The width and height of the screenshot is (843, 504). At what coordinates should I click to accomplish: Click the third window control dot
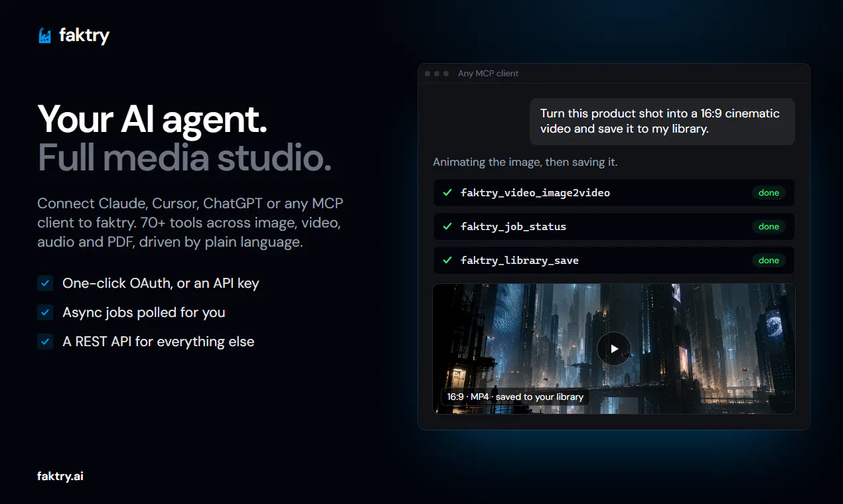pyautogui.click(x=446, y=74)
